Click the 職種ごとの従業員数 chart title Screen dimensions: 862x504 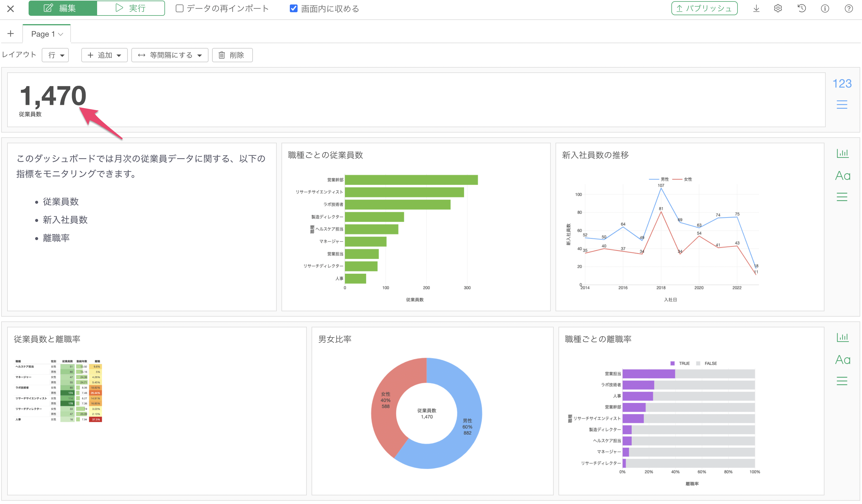pyautogui.click(x=325, y=155)
